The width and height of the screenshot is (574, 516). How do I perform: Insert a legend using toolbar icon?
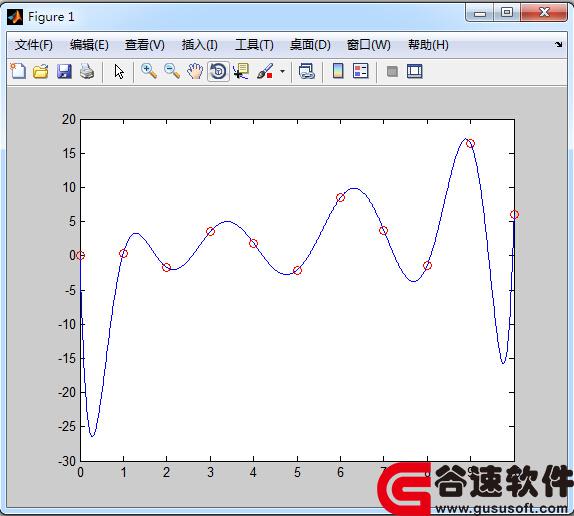tap(361, 71)
